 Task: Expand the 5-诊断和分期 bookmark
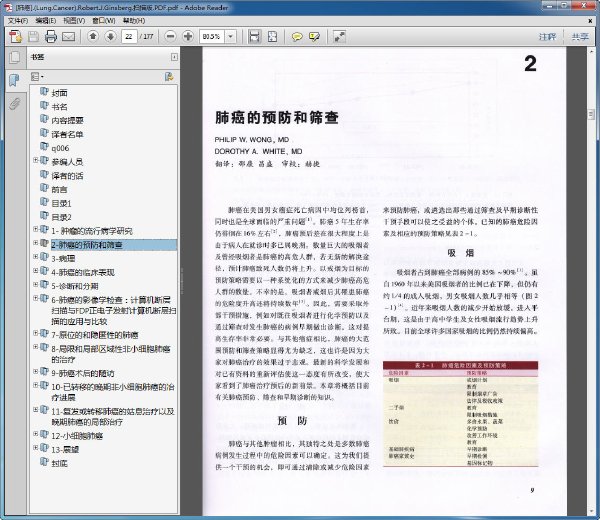(36, 284)
